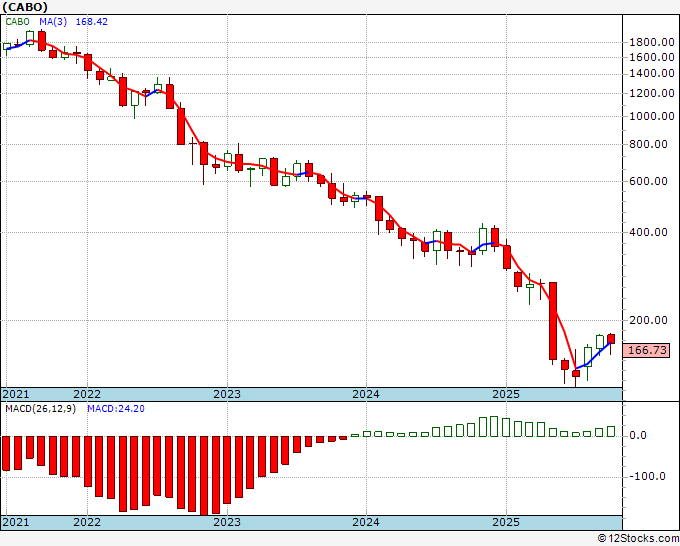Image resolution: width=680 pixels, height=546 pixels.
Task: Click the 600.00 price axis label
Action: [648, 181]
